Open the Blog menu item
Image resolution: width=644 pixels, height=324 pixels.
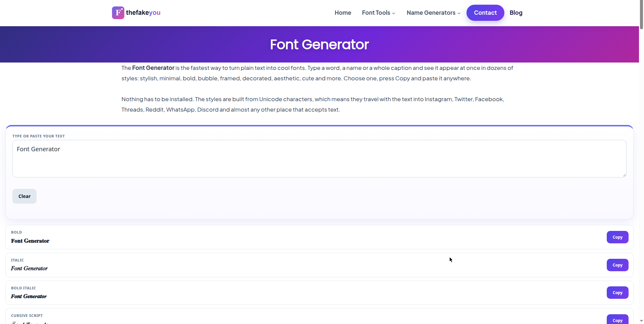[516, 13]
